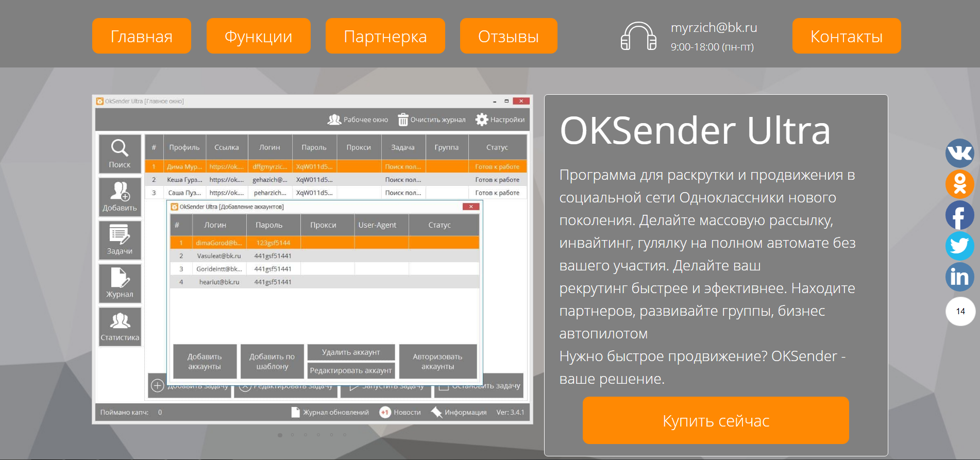The height and width of the screenshot is (460, 980).
Task: Click the Статистика icon in the app sidebar
Action: tap(120, 321)
